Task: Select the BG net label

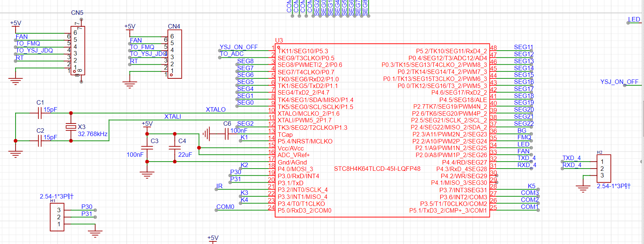Action: click(x=522, y=131)
